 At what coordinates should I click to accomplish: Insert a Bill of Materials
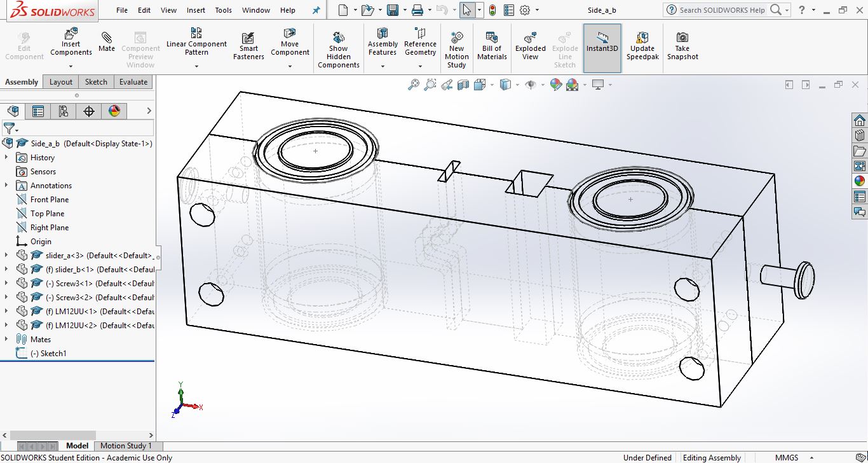[x=492, y=46]
